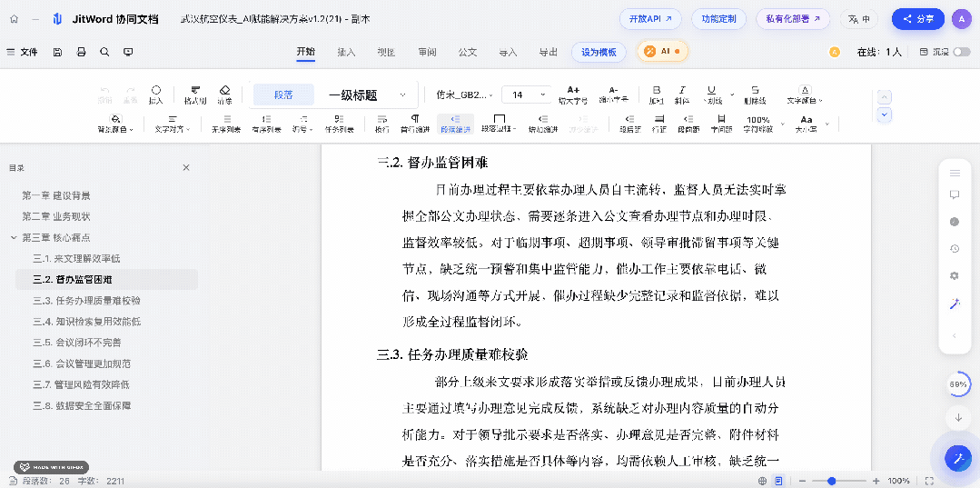Click the 功能定制 button
Image resolution: width=980 pixels, height=488 pixels.
pyautogui.click(x=718, y=19)
